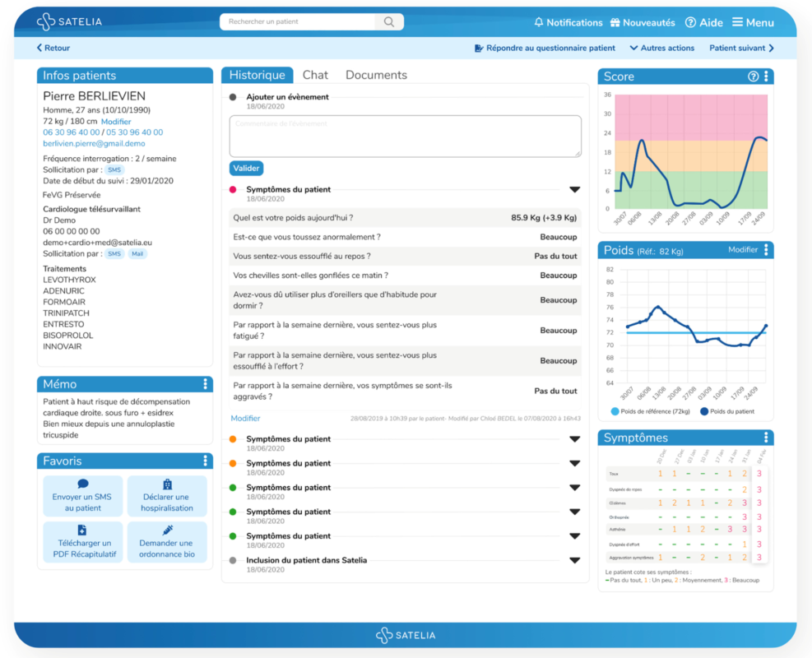The height and width of the screenshot is (658, 812).
Task: Open Mémo panel three-dot menu
Action: coord(206,384)
